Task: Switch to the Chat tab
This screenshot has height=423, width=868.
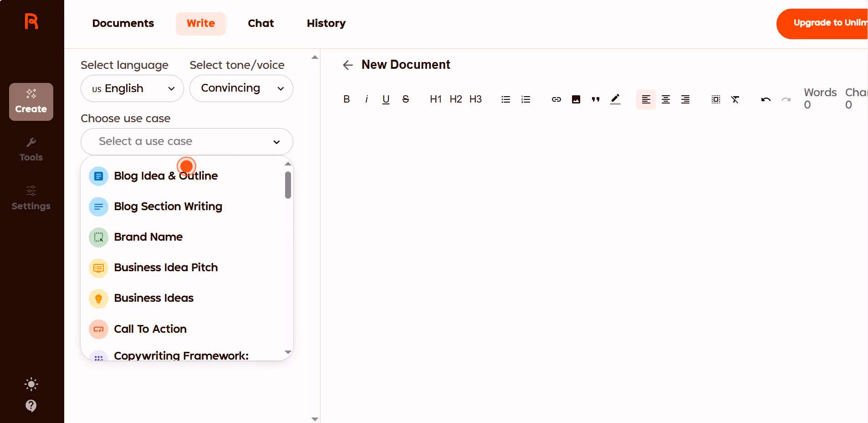Action: click(261, 23)
